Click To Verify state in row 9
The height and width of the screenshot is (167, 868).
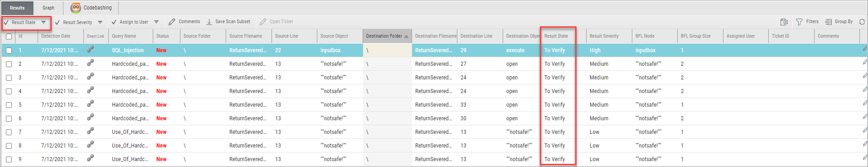[554, 159]
